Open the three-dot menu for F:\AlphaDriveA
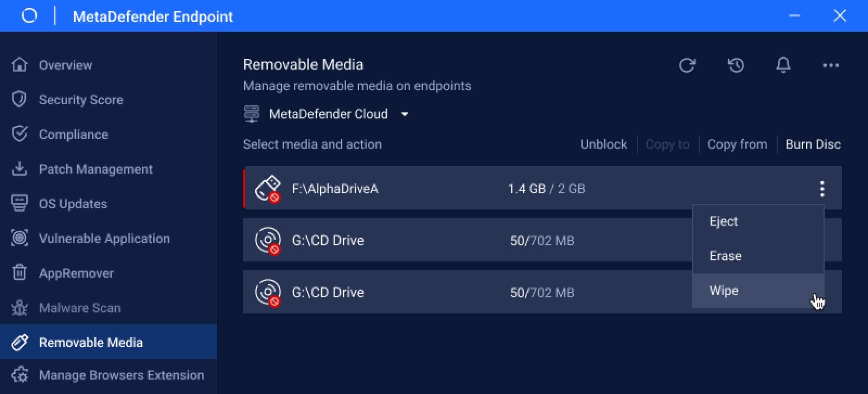The image size is (868, 394). click(x=822, y=188)
